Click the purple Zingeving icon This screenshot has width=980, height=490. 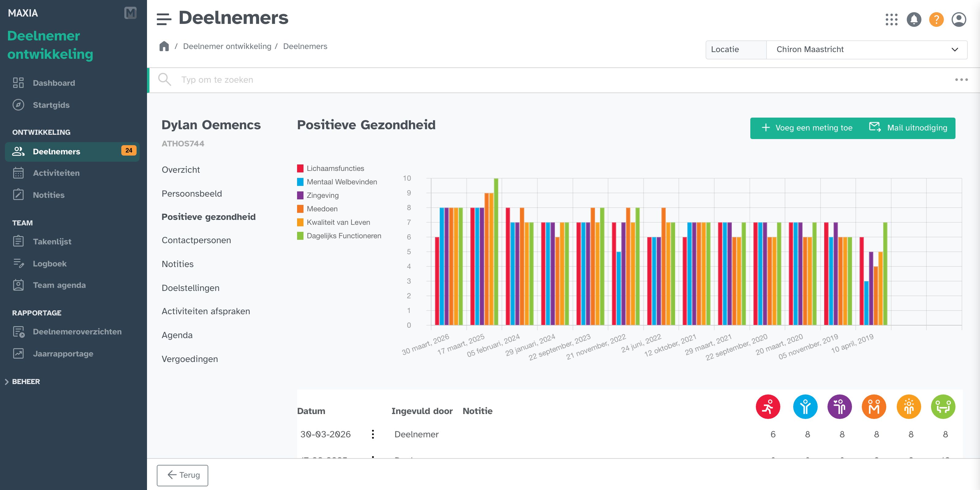pos(840,407)
